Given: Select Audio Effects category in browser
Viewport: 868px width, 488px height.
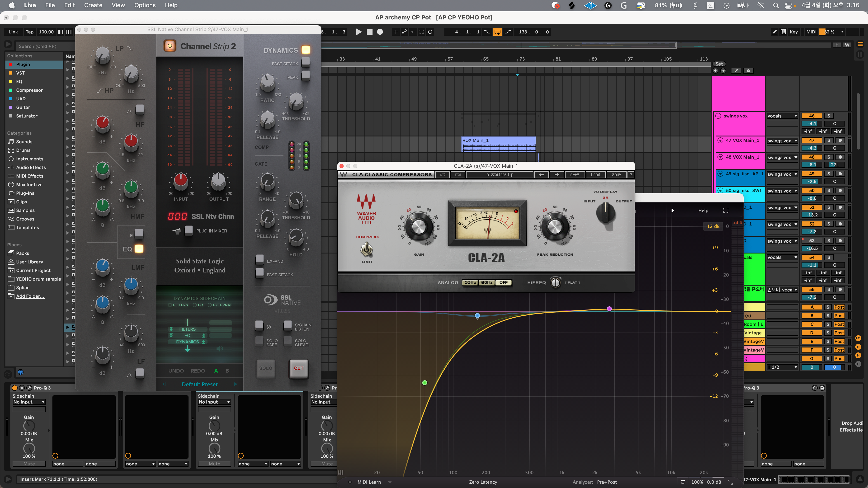Looking at the screenshot, I should 31,167.
